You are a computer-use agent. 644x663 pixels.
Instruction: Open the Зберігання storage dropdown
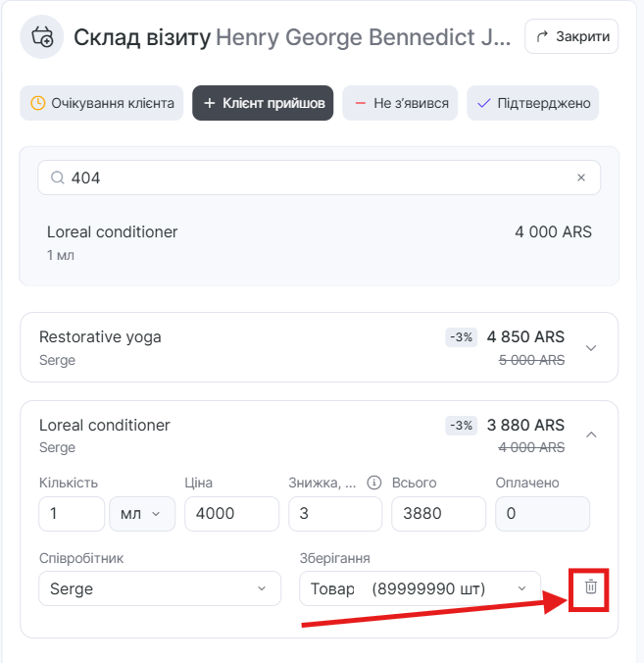click(x=420, y=588)
